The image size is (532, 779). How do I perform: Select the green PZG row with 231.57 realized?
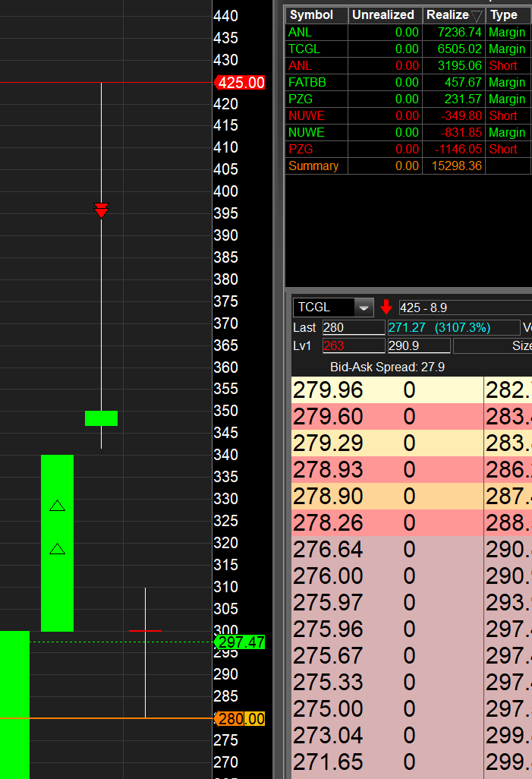408,99
